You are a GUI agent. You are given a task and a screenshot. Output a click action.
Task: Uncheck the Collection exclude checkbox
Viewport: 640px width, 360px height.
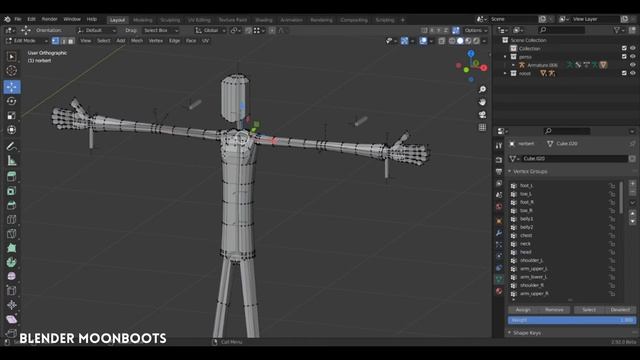coord(624,49)
